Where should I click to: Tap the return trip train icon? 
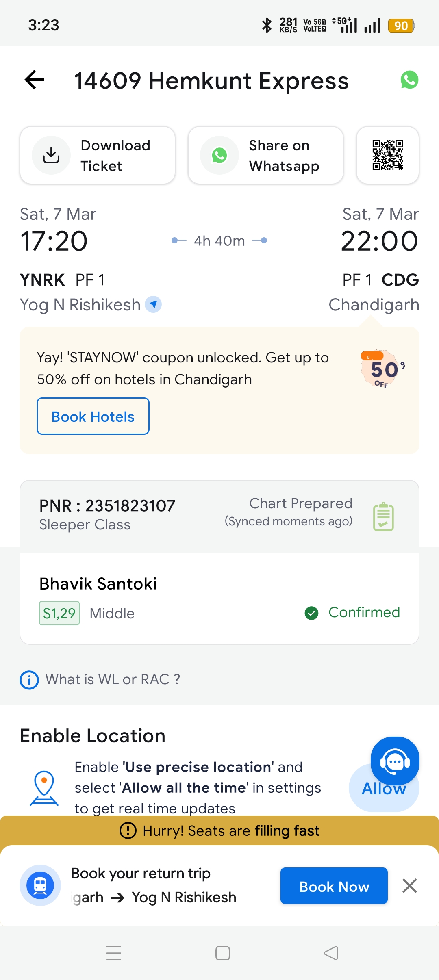tap(40, 885)
